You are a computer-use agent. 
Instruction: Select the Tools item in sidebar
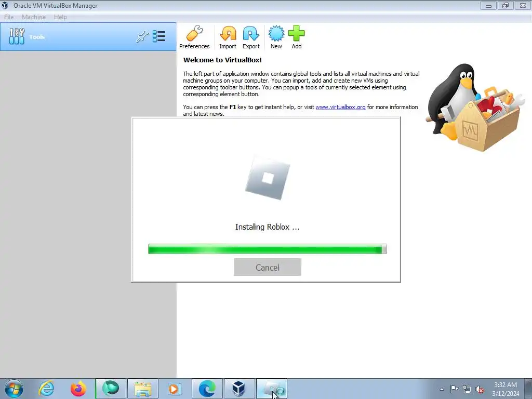88,37
